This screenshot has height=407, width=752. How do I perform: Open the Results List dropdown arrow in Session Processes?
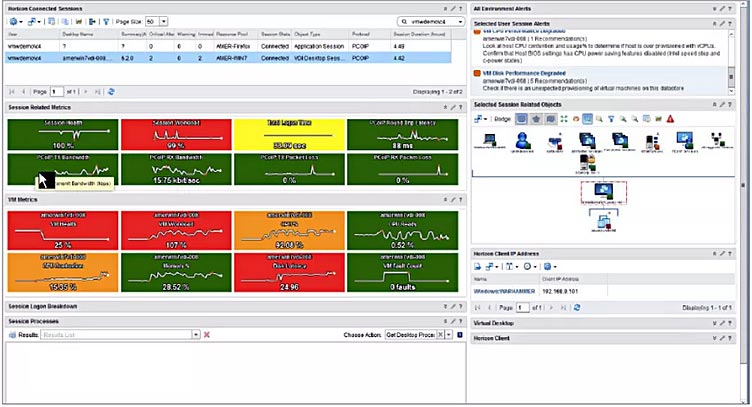click(196, 335)
